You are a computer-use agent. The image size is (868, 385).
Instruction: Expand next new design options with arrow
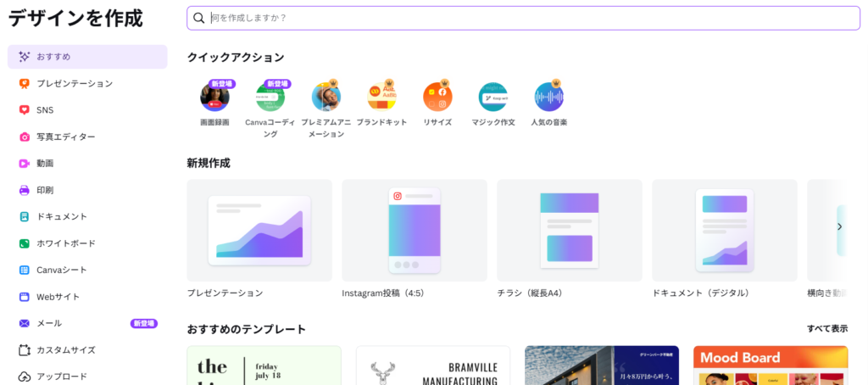pos(840,226)
